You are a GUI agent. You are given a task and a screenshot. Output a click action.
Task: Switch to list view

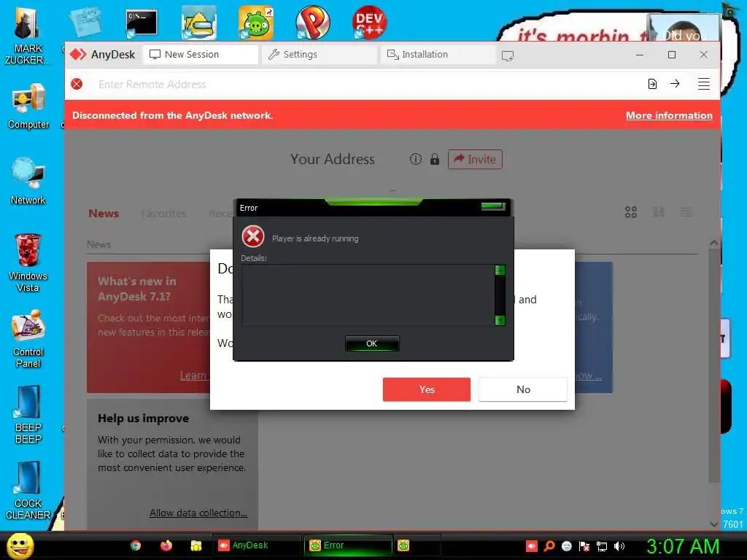tap(686, 212)
